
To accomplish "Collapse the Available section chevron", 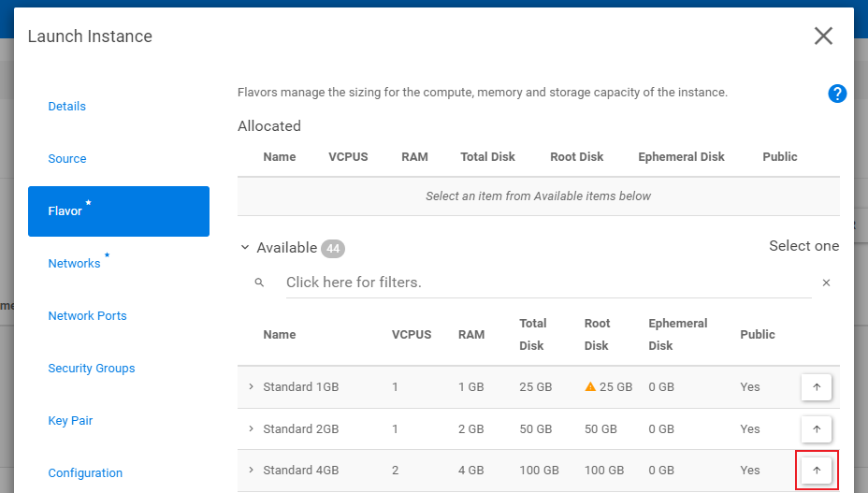I will coord(245,247).
